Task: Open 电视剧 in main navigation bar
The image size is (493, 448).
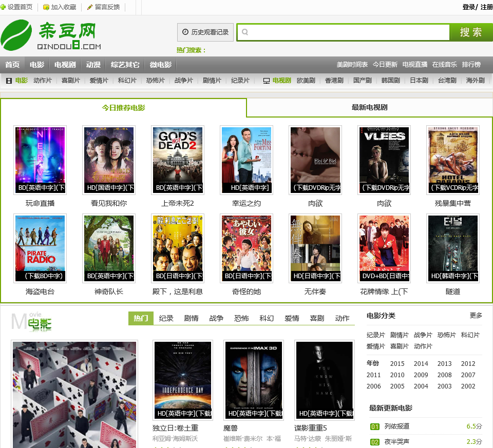Action: click(x=65, y=65)
